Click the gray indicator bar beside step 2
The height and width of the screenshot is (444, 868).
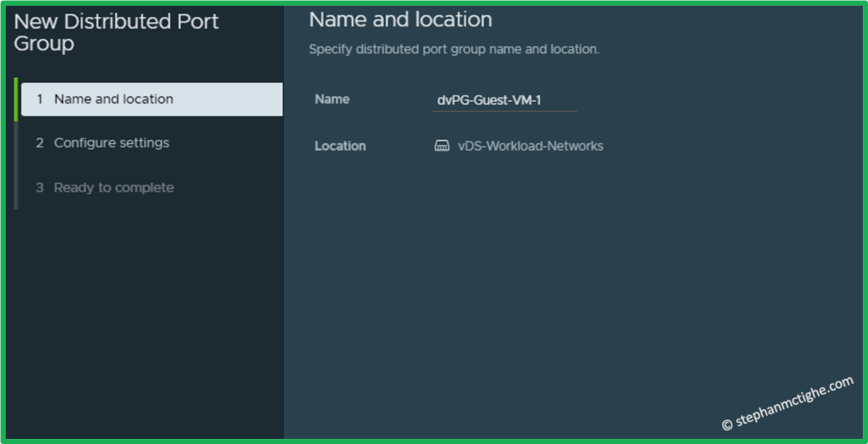click(x=15, y=143)
